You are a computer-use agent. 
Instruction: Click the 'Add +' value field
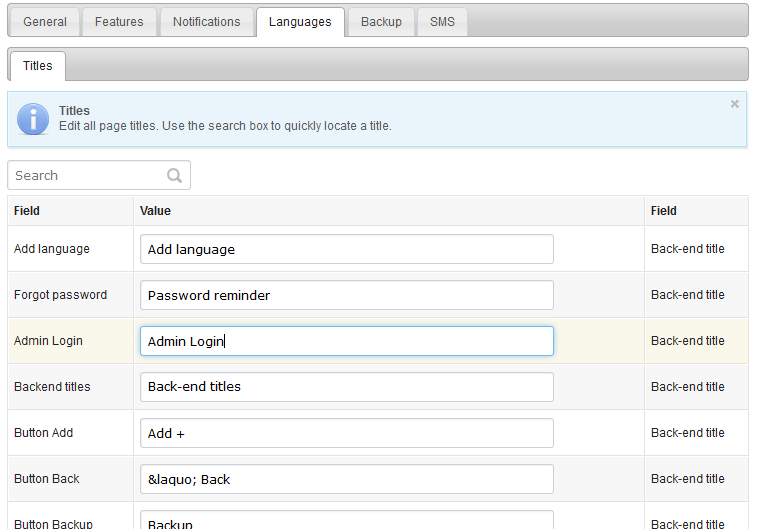coord(347,433)
